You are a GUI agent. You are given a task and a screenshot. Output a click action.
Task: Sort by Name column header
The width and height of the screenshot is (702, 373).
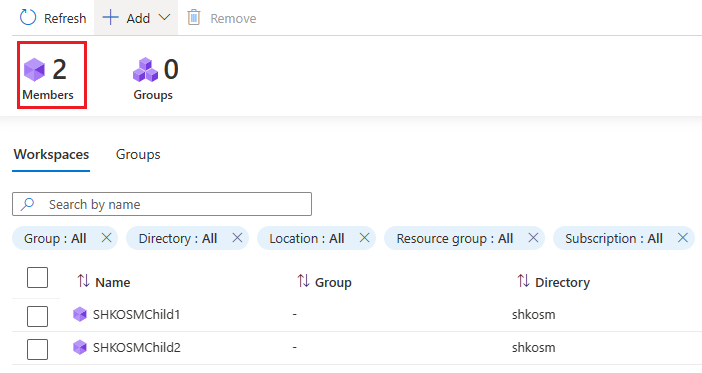(x=113, y=283)
